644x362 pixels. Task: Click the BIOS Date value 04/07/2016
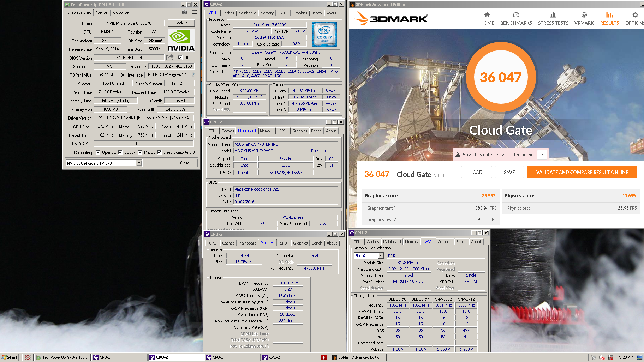285,202
